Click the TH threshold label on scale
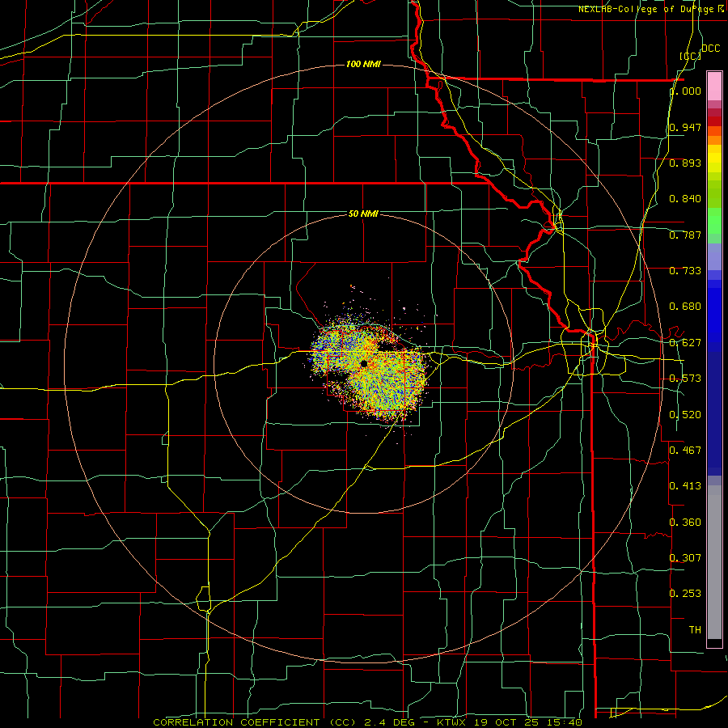The width and height of the screenshot is (728, 728). click(695, 630)
